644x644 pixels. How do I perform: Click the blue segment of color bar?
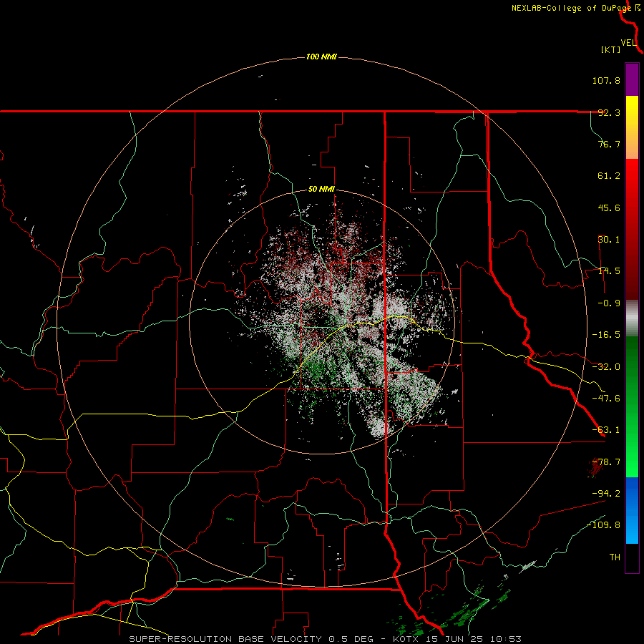coord(632,510)
